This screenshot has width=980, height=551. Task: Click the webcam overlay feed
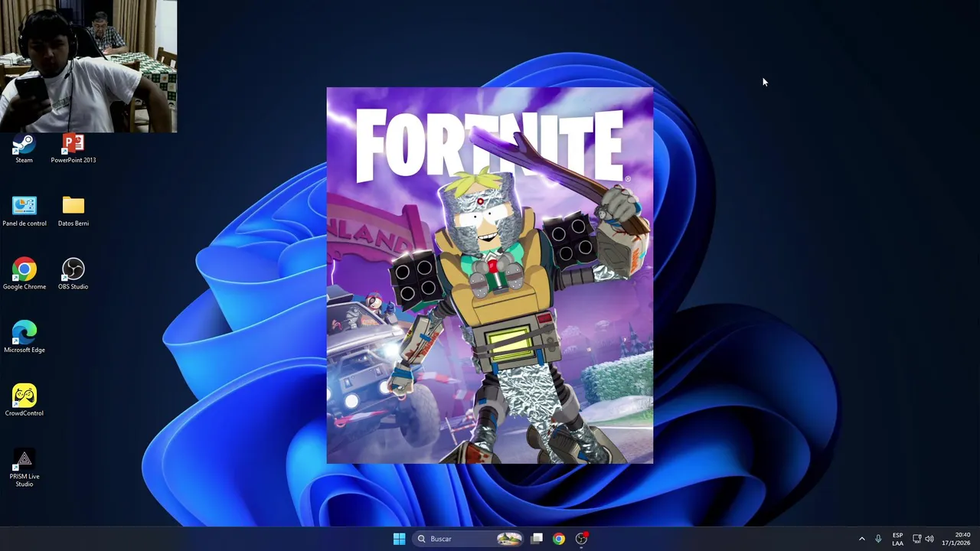89,67
